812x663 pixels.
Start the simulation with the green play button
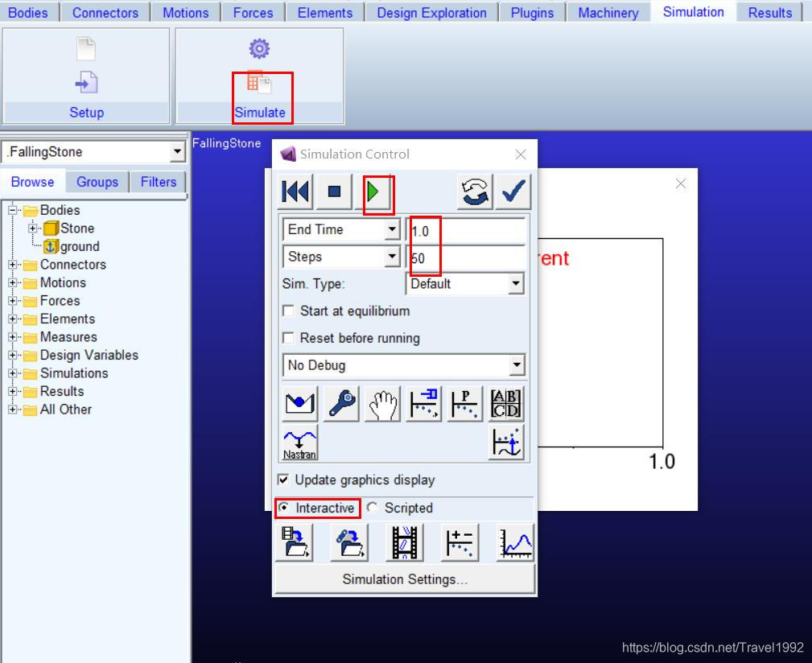[374, 191]
